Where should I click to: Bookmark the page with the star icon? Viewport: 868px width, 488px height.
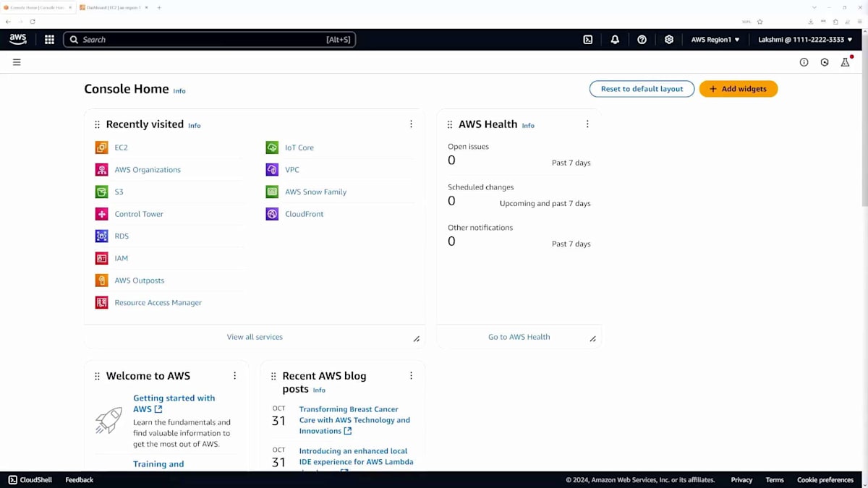point(759,22)
